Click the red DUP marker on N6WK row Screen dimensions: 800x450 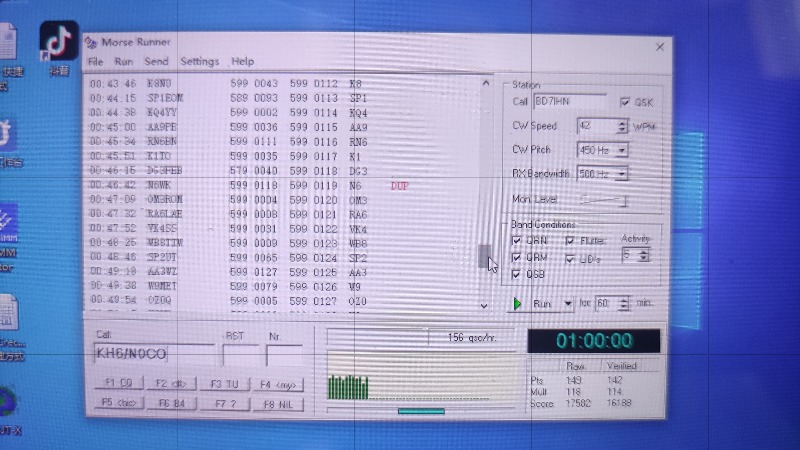(x=399, y=186)
